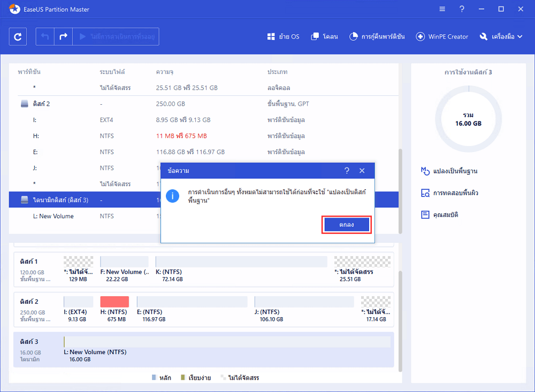The height and width of the screenshot is (392, 535).
Task: Close the ข้อความ dialog
Action: coord(362,171)
